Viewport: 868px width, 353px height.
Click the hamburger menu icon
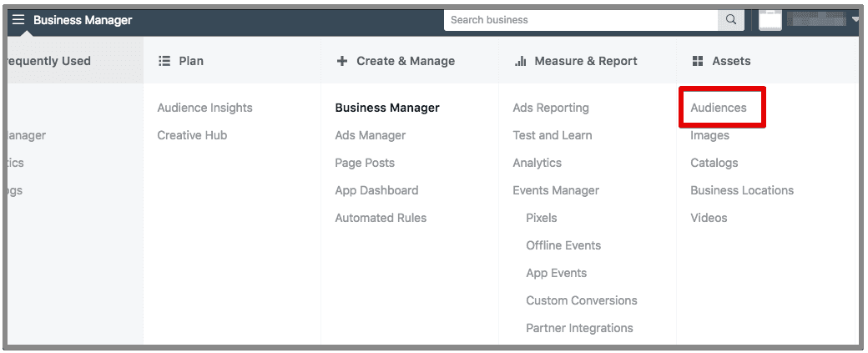tap(18, 20)
